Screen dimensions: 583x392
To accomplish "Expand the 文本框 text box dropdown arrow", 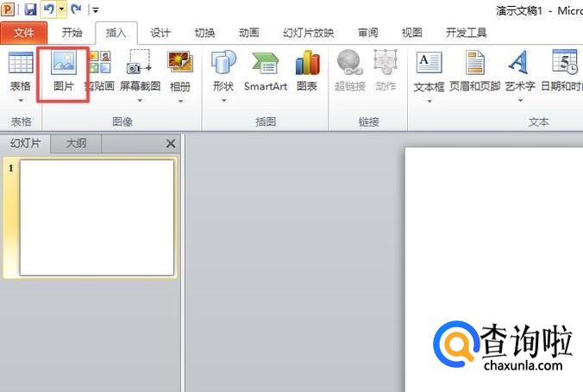I will tap(429, 102).
